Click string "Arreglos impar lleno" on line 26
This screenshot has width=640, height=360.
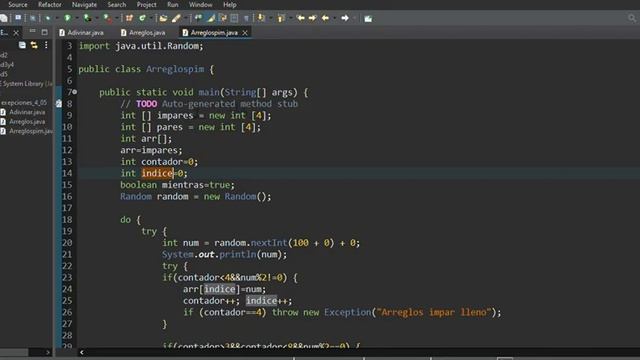[x=433, y=313]
